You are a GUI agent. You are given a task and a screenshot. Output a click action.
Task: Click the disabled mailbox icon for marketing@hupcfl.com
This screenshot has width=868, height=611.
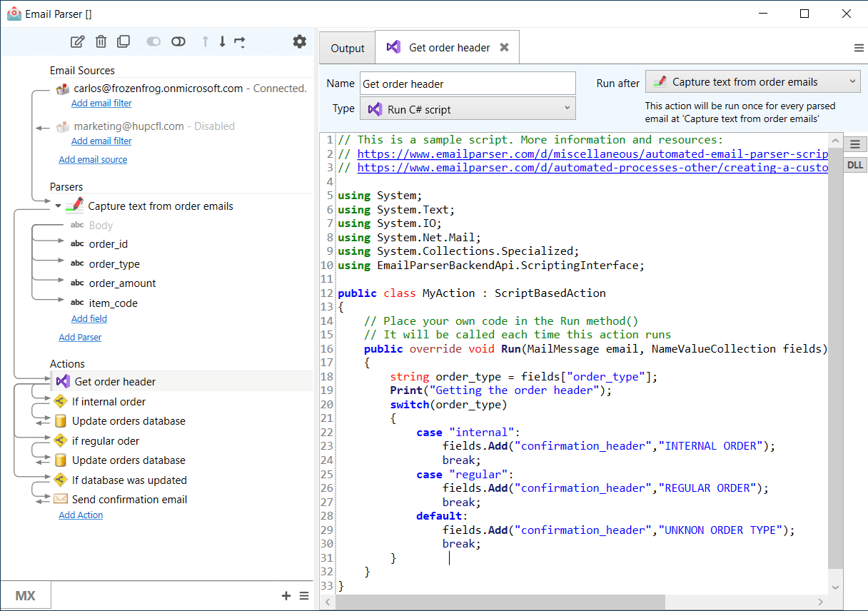click(x=63, y=126)
